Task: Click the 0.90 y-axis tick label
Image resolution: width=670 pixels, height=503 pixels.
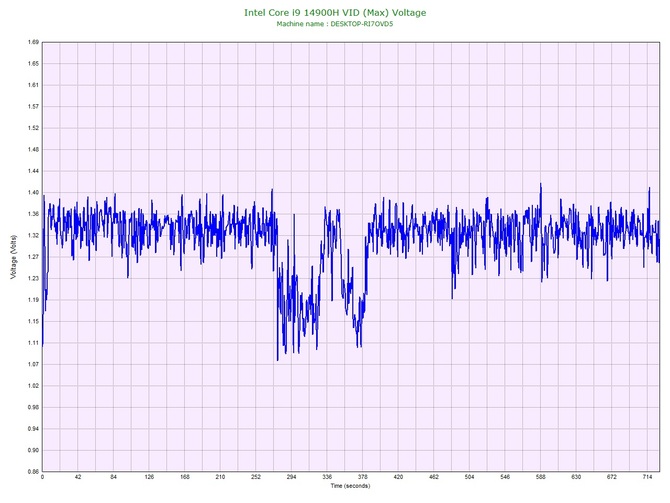Action: [x=33, y=450]
